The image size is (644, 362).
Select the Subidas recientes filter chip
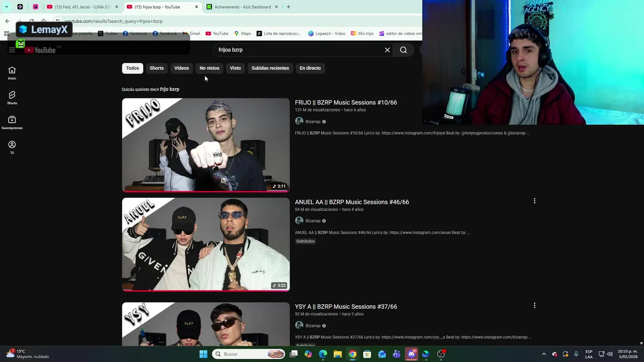(270, 68)
